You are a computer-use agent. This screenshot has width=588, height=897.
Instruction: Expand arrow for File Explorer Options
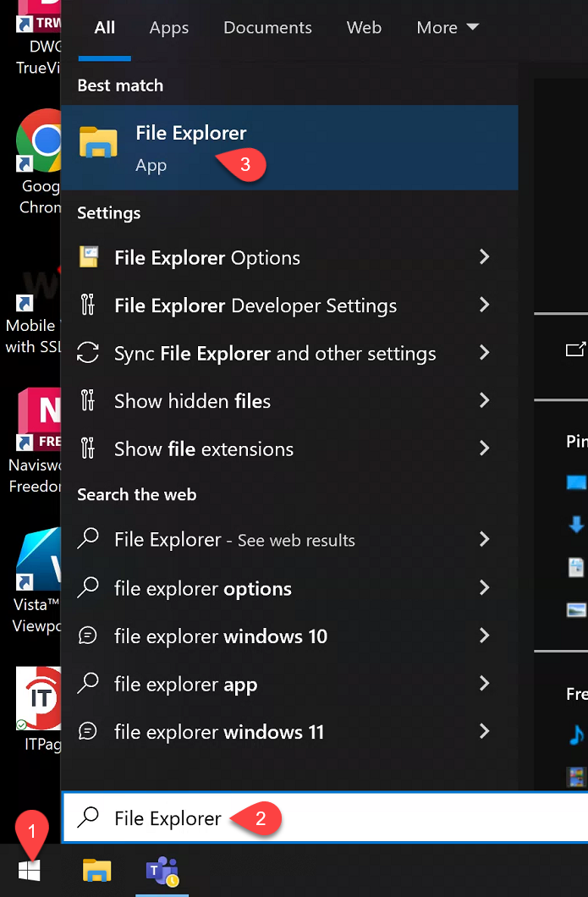(x=484, y=257)
